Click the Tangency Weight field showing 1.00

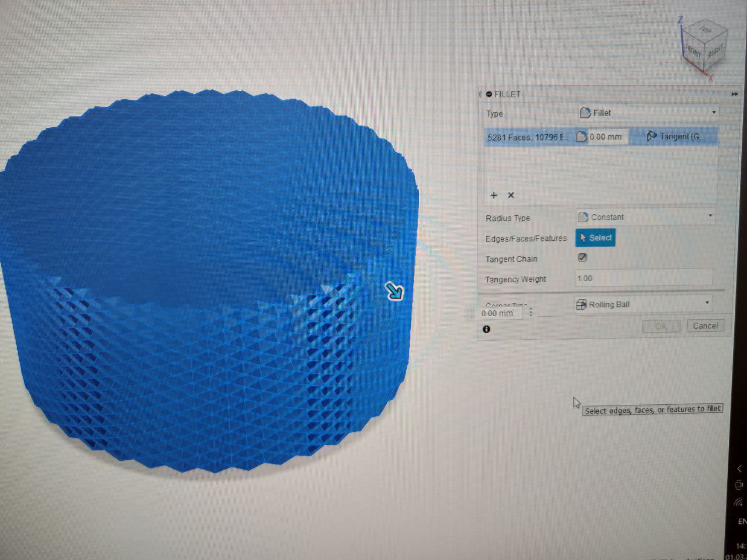click(644, 278)
